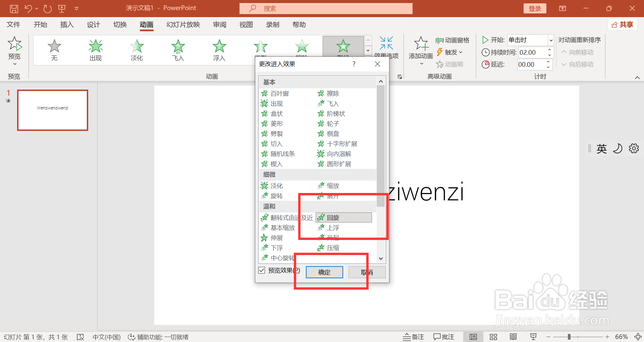Click the dialog list scroll-down arrow
The height and width of the screenshot is (342, 644).
(x=381, y=258)
